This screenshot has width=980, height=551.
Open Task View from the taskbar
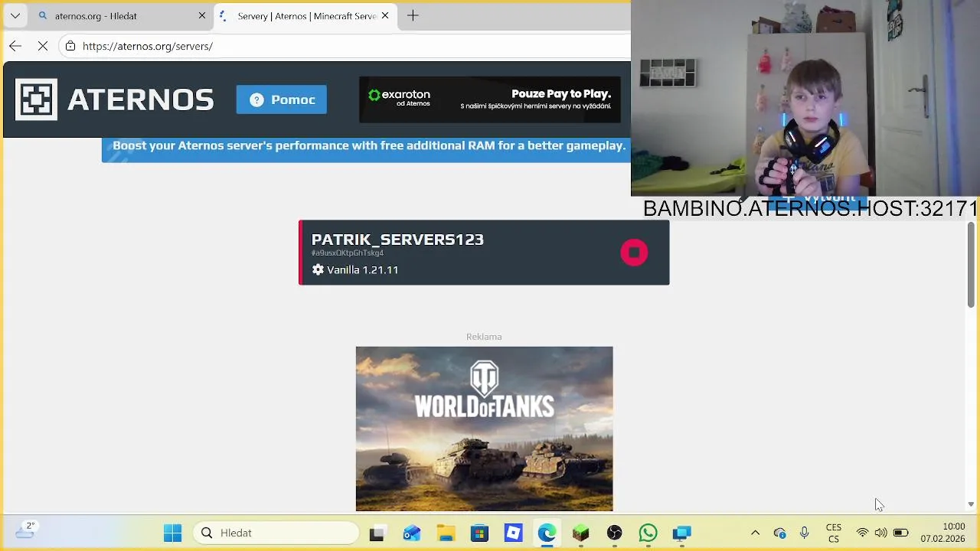(x=377, y=533)
